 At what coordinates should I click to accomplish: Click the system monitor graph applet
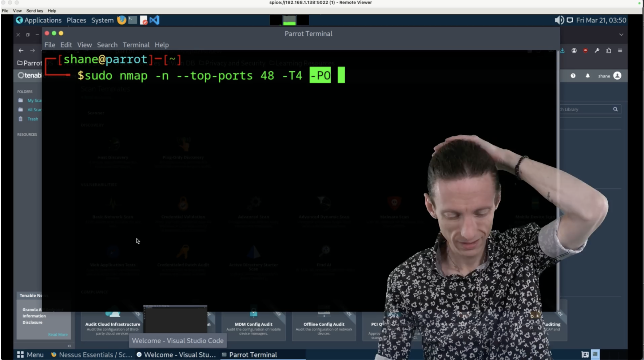point(289,20)
